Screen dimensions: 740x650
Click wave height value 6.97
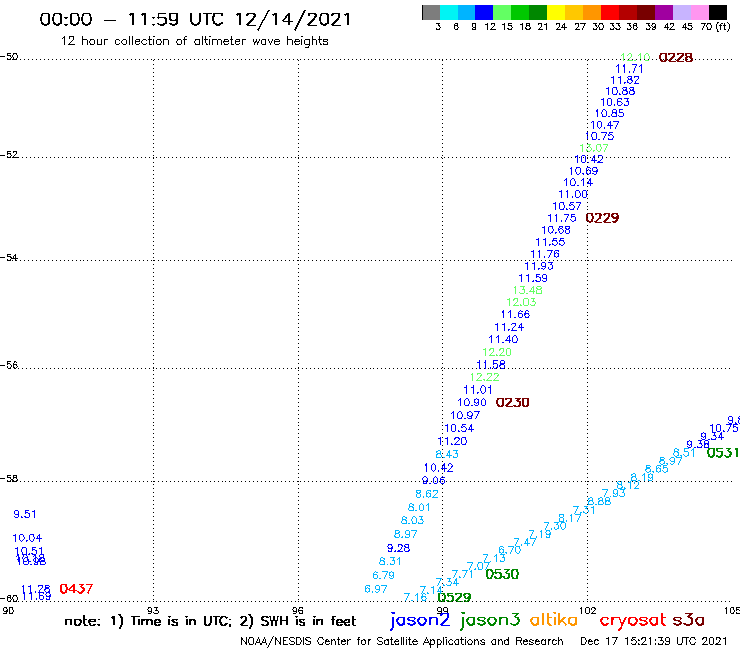coord(376,589)
